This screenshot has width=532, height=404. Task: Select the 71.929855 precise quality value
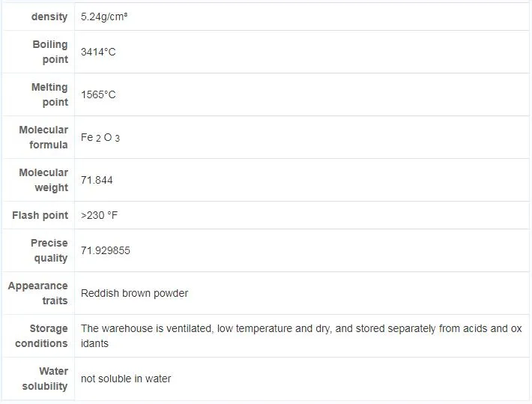click(x=106, y=250)
